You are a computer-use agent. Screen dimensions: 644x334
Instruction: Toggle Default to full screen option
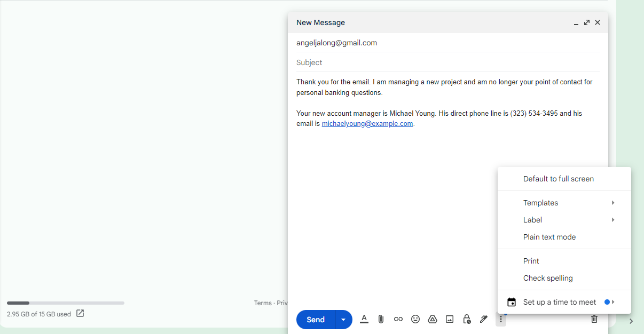point(558,179)
